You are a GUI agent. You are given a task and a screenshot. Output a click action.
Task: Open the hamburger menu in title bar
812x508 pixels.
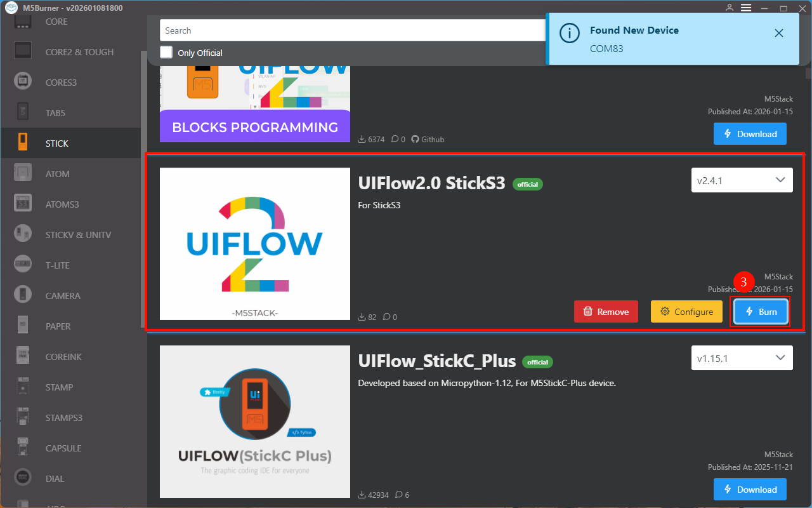pos(746,8)
